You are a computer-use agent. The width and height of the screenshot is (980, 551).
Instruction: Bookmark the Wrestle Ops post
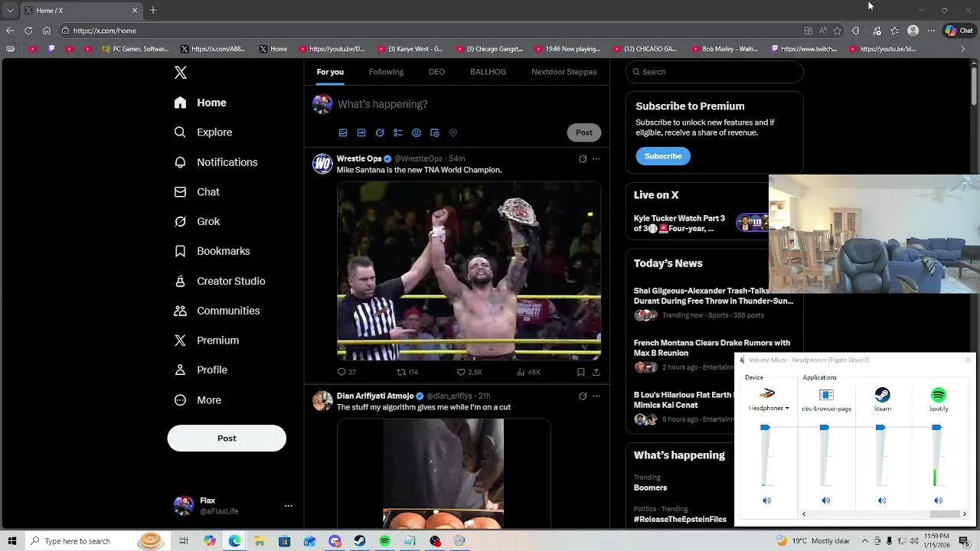581,372
